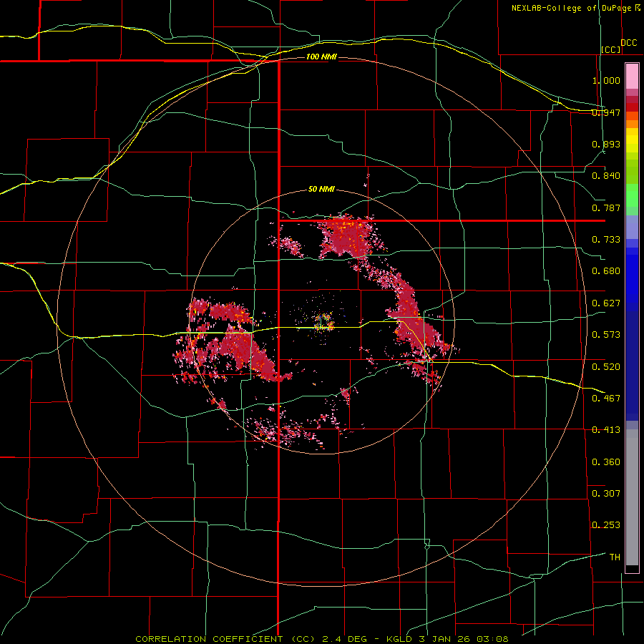Screen dimensions: 644x644
Task: Click the [CC] units label
Action: [611, 49]
